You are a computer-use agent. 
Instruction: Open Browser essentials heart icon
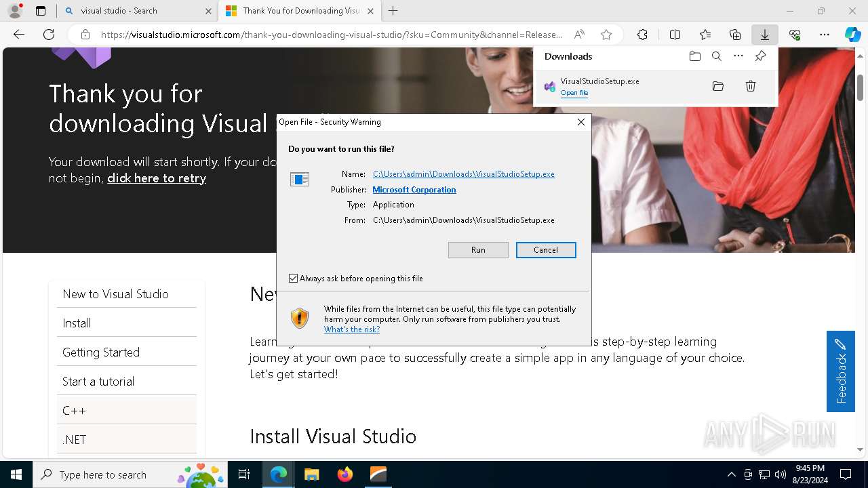click(x=795, y=35)
